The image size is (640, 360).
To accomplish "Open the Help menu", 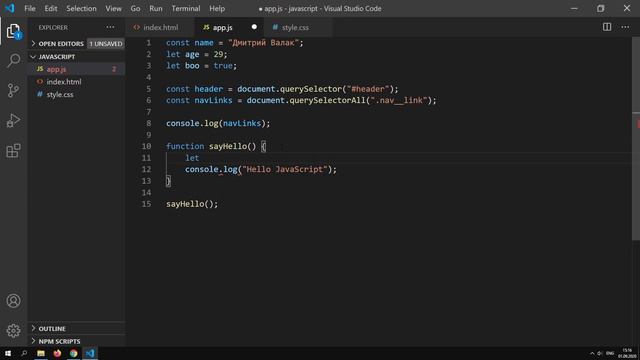I will pyautogui.click(x=217, y=8).
